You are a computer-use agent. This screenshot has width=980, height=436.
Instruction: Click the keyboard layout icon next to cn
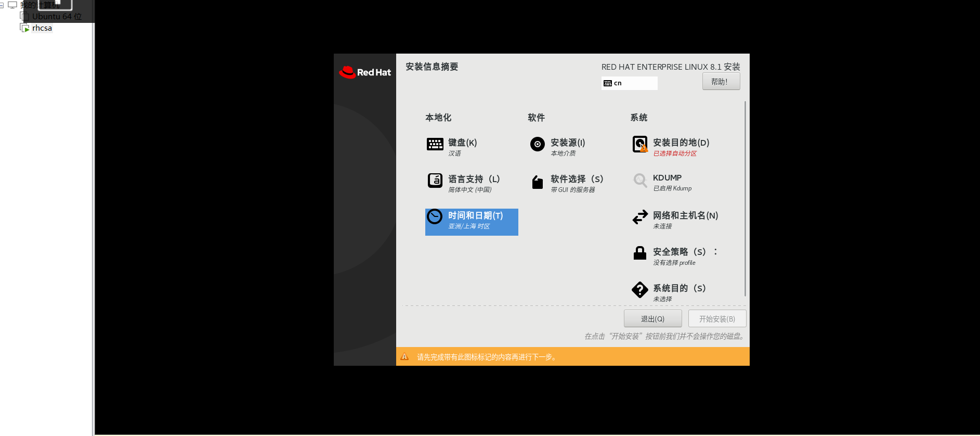point(607,83)
